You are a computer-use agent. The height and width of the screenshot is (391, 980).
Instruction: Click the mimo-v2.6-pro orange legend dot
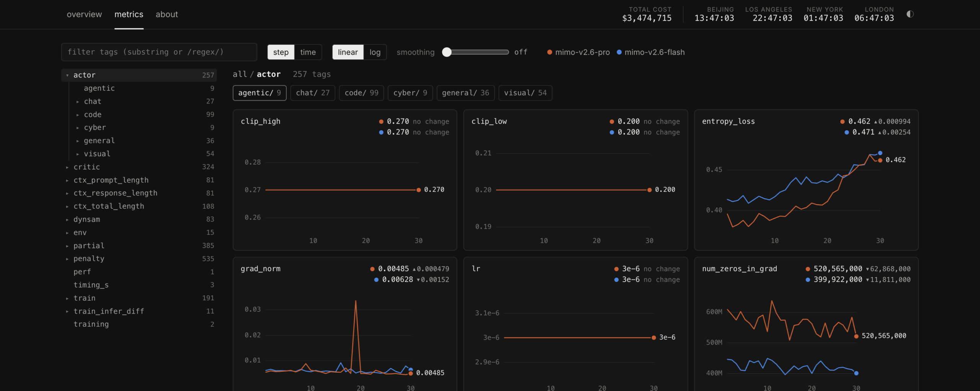coord(549,52)
